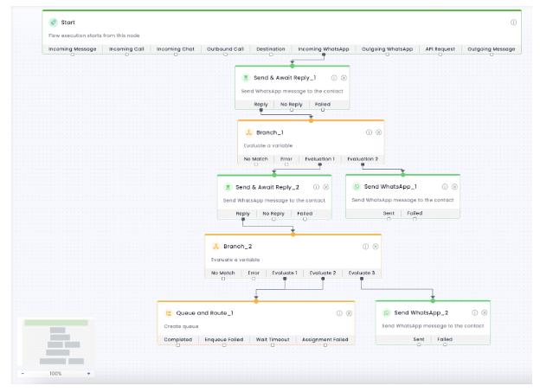Close the Send WhatsApp_1 node
This screenshot has width=553, height=392.
coord(453,187)
